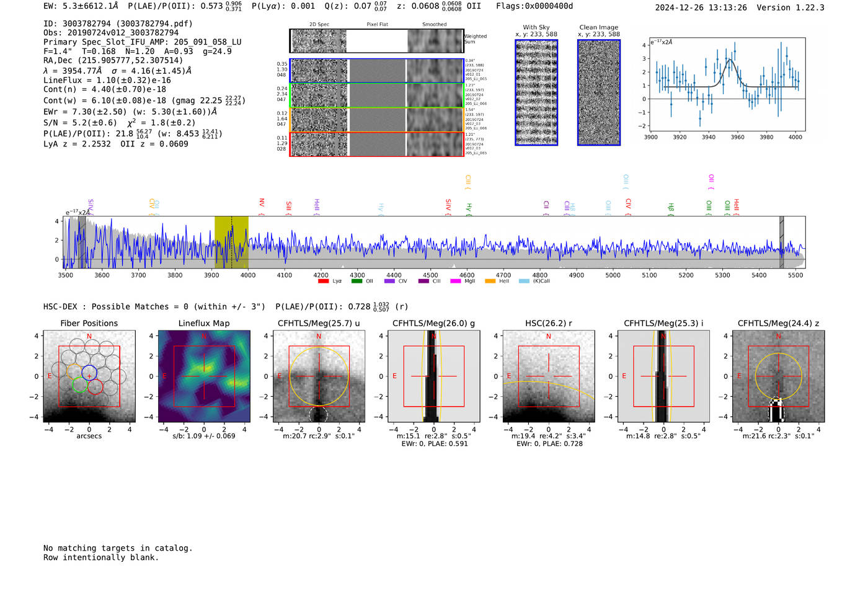Select the Flags:0x0000400d text

point(534,6)
